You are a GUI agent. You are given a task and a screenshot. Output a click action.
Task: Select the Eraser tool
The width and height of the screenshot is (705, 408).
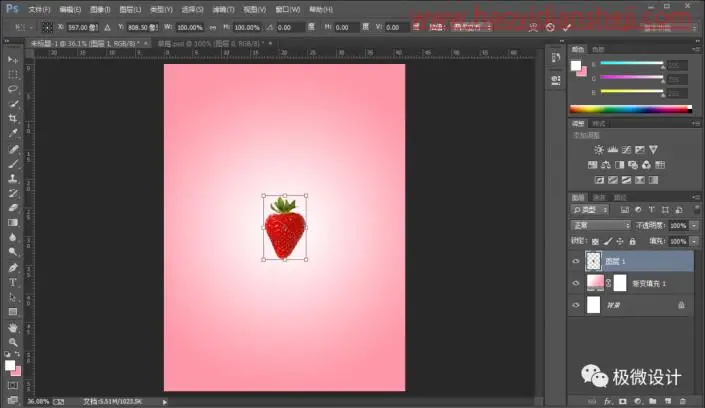coord(13,208)
